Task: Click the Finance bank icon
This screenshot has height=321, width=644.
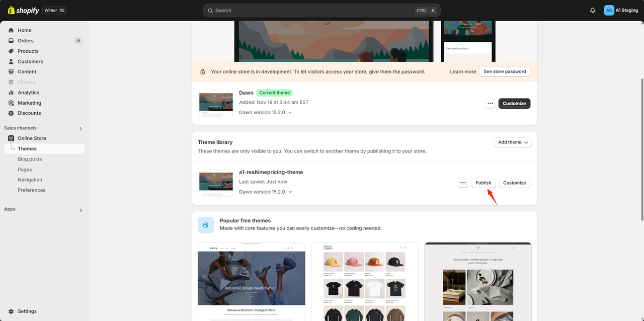Action: coord(11,82)
